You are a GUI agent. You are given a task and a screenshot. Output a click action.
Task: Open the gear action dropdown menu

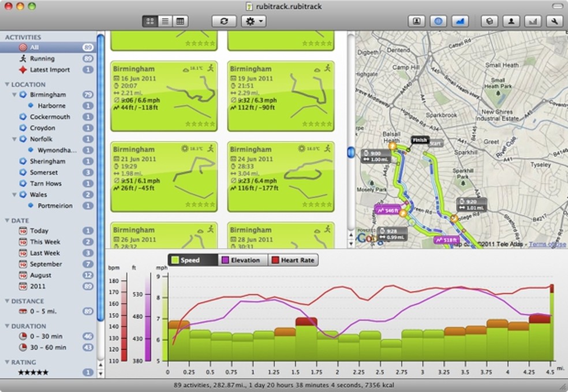254,21
